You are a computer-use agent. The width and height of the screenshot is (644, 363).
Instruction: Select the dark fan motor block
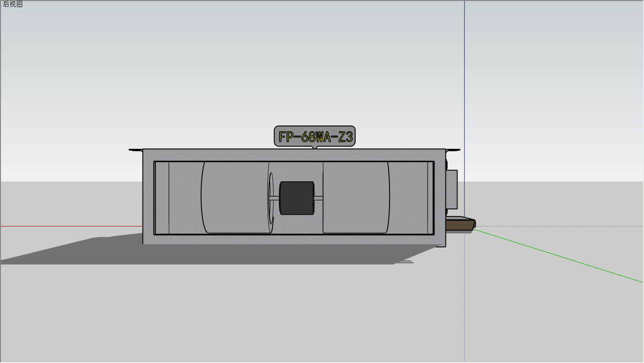point(297,198)
